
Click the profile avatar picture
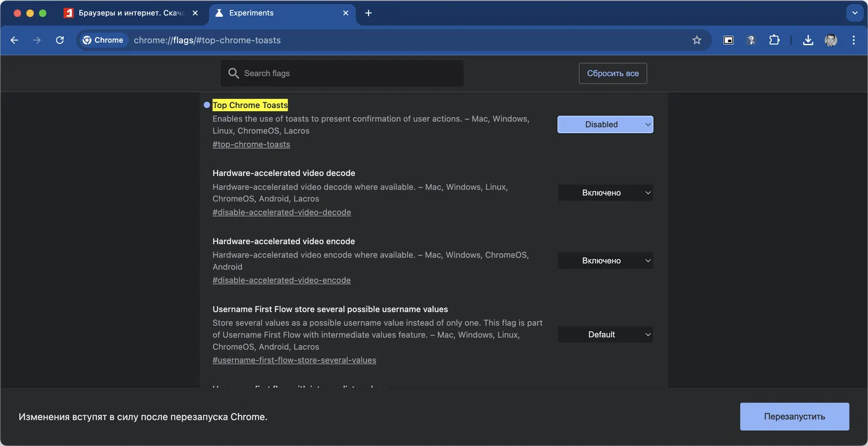pyautogui.click(x=831, y=40)
